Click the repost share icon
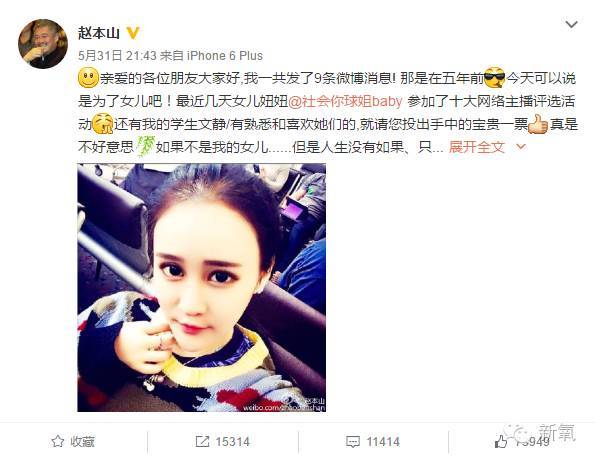Viewport: 595px width, 461px height. click(202, 441)
